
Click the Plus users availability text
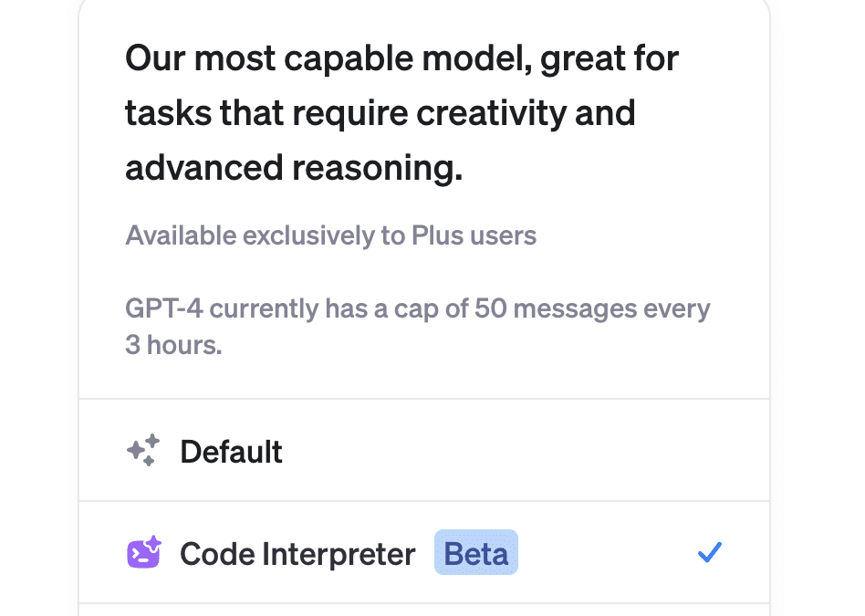[x=329, y=235]
